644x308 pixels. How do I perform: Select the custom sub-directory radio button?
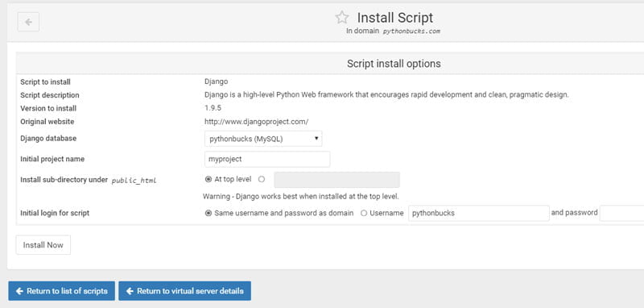pos(262,179)
